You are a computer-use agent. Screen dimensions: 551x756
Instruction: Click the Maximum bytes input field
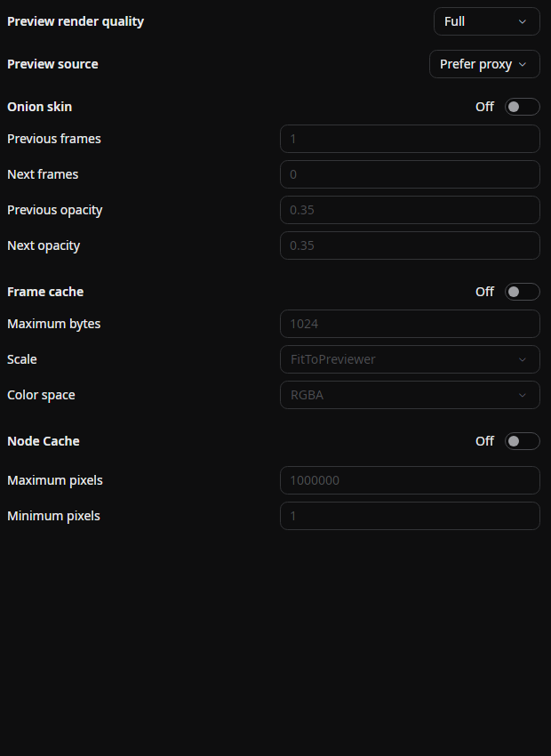[410, 324]
